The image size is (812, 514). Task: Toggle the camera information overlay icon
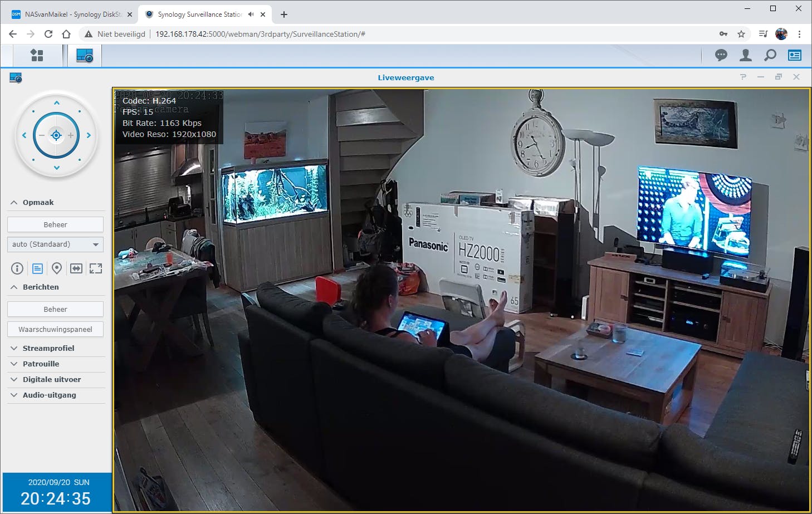pyautogui.click(x=17, y=268)
